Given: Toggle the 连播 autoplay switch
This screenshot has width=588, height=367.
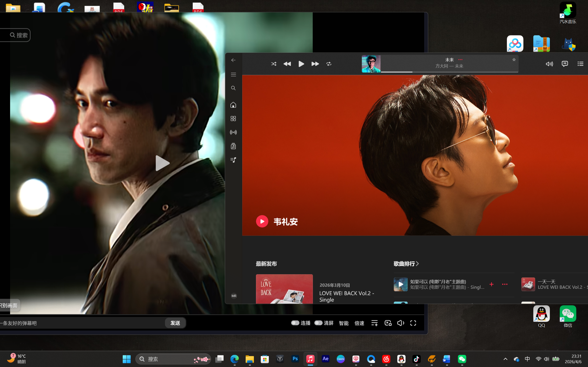Looking at the screenshot, I should pos(295,323).
